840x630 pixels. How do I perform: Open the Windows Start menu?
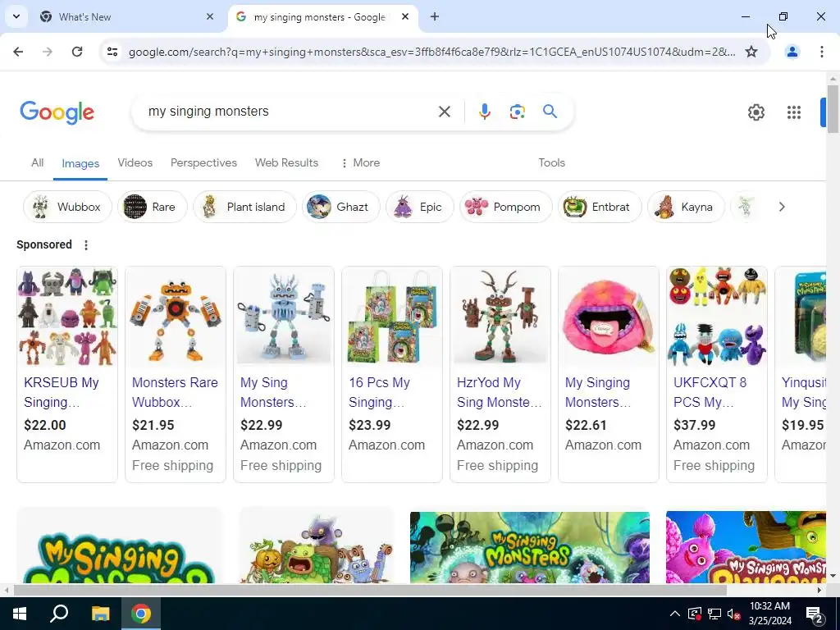(20, 614)
